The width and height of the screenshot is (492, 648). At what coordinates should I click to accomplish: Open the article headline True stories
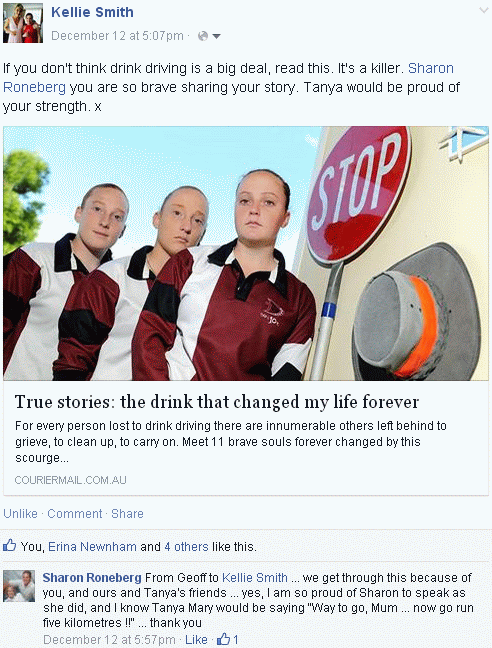point(217,402)
